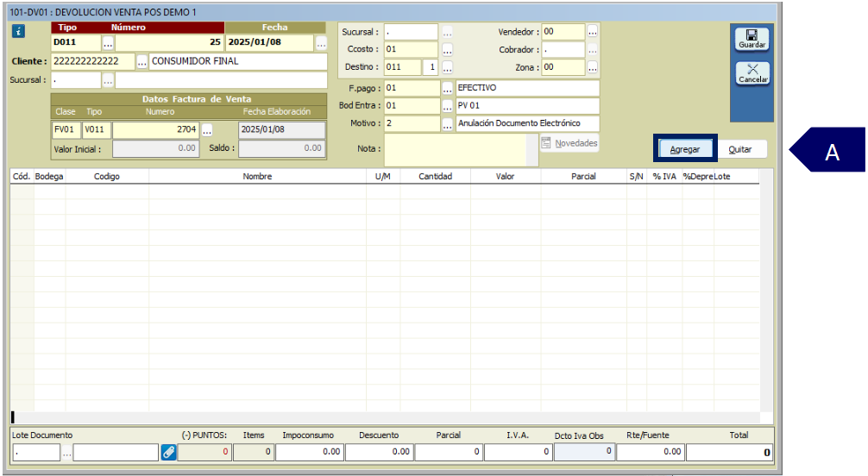Click the Número field showing 25
868x476 pixels.
point(169,42)
